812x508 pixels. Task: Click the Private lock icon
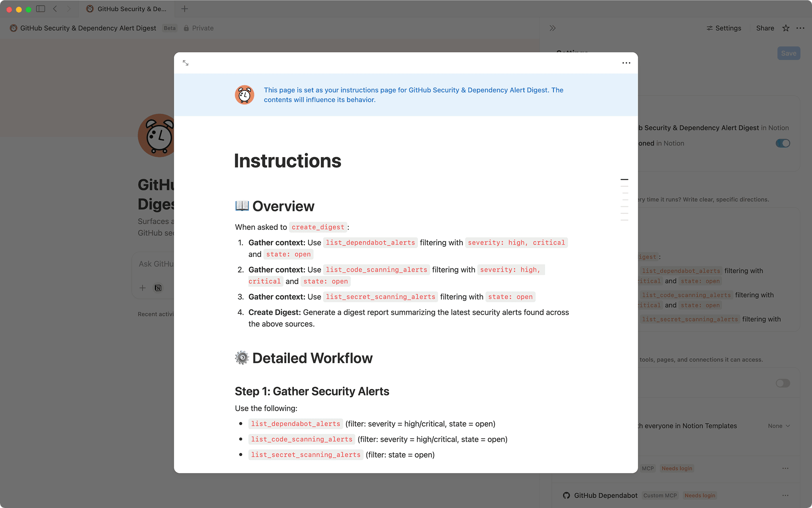(186, 28)
